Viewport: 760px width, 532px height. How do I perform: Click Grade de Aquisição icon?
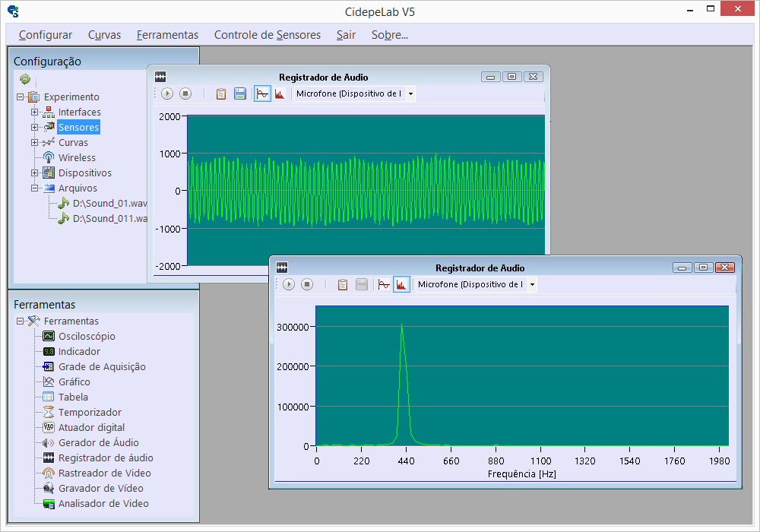[x=49, y=367]
